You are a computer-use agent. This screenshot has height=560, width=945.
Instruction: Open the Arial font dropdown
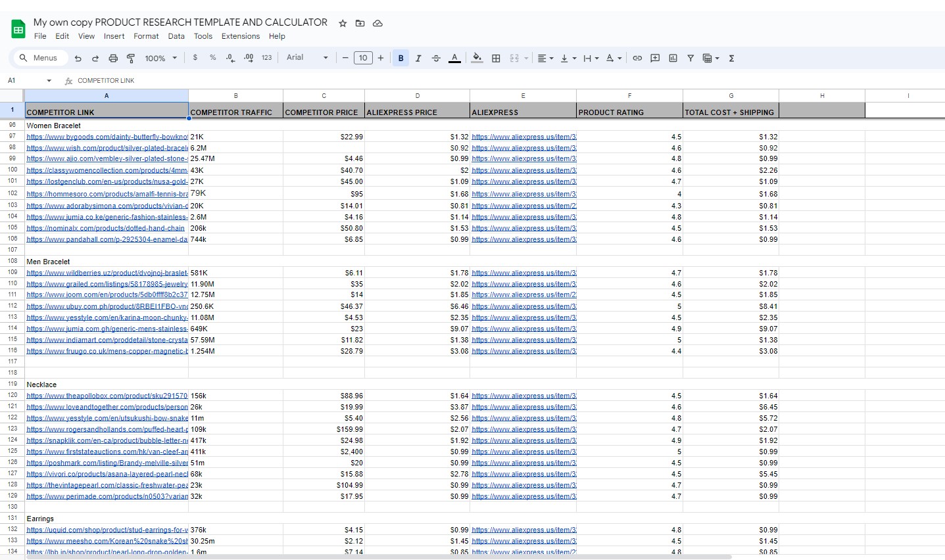pyautogui.click(x=307, y=58)
